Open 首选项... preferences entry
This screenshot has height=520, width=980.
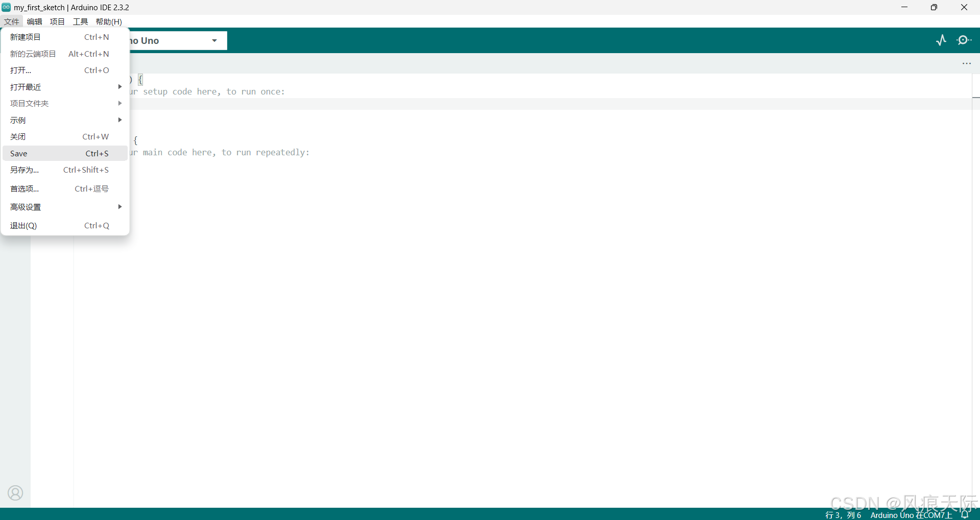(65, 188)
